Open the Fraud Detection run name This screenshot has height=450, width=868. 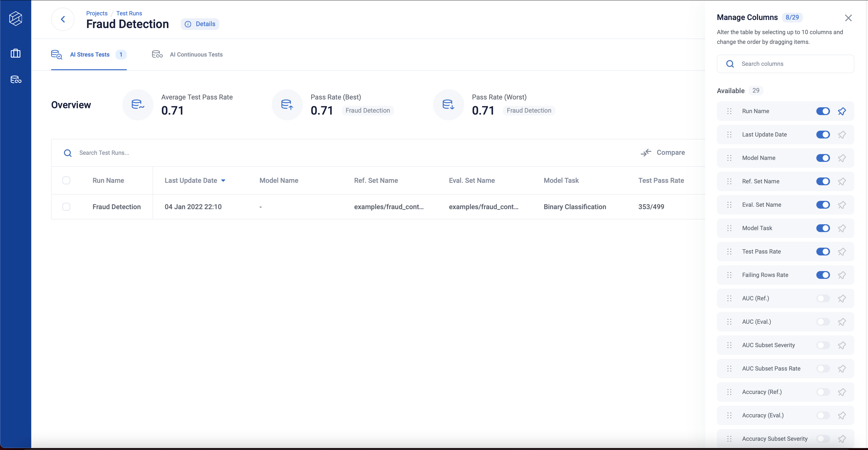pyautogui.click(x=116, y=207)
